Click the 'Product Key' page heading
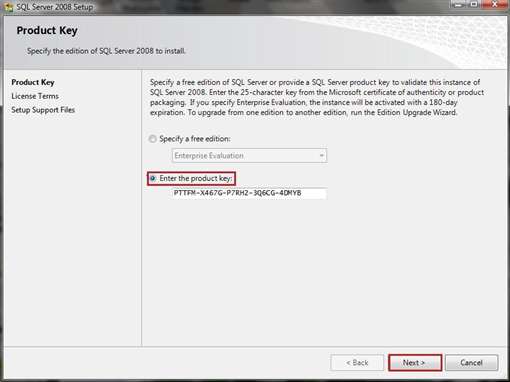Image resolution: width=510 pixels, height=382 pixels. point(47,31)
